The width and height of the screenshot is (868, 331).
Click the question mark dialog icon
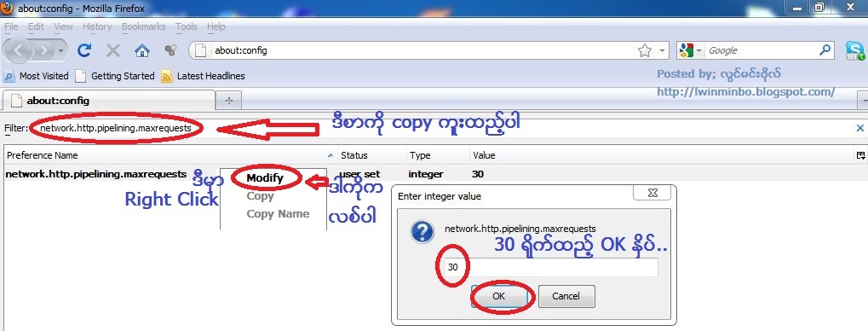point(422,232)
